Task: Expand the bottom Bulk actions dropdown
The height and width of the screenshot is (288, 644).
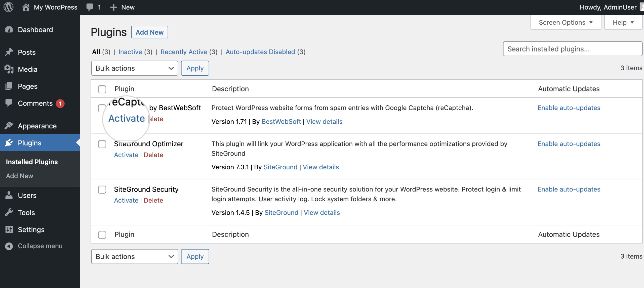Action: 134,256
